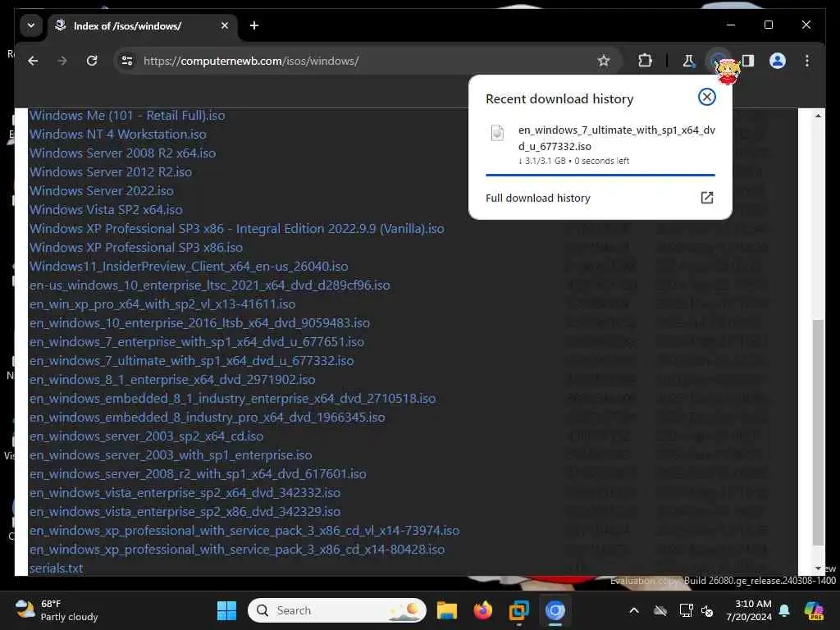Open Chrome Labs flask icon
840x630 pixels.
(688, 61)
